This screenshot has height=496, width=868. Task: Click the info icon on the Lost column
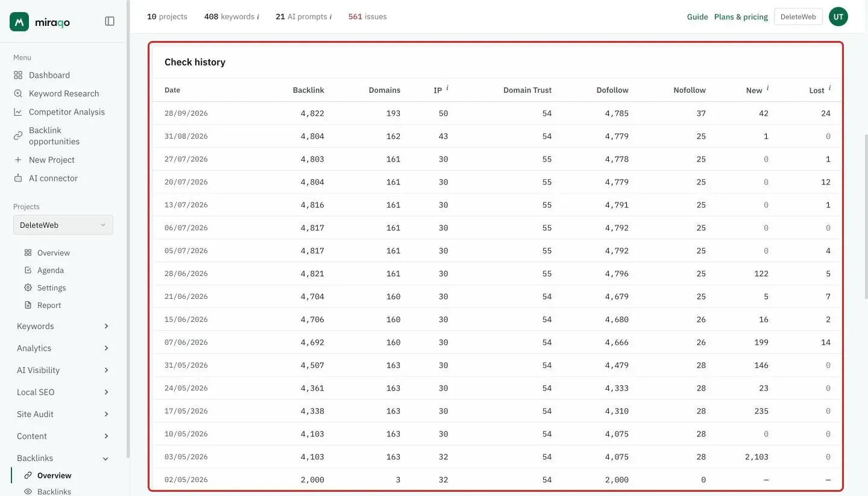(829, 88)
